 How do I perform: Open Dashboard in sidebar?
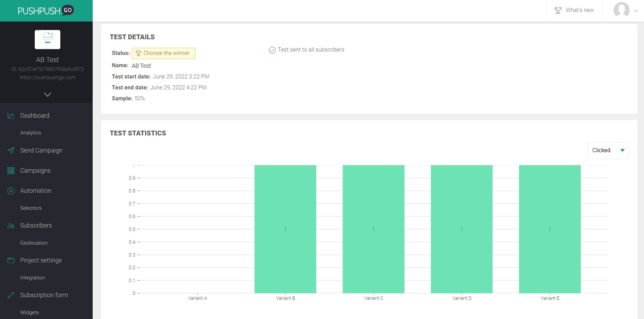click(x=35, y=116)
